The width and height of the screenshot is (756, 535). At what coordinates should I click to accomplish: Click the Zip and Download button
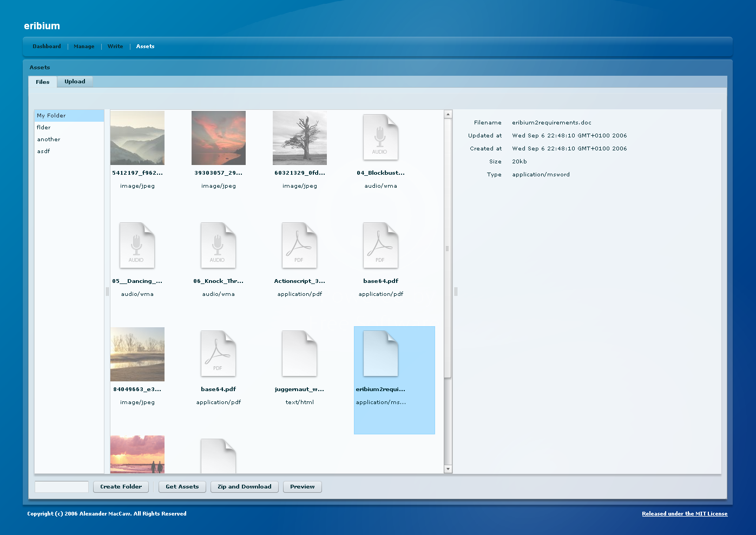pos(245,487)
